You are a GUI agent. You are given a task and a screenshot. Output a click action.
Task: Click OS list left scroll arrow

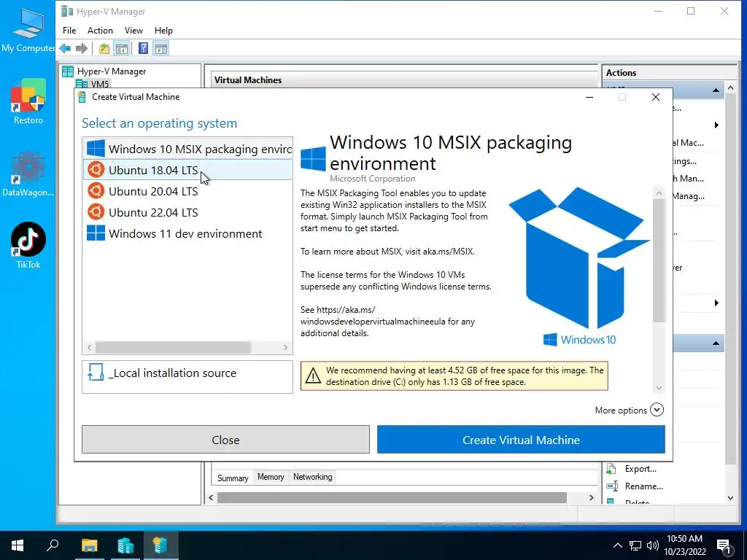(89, 348)
